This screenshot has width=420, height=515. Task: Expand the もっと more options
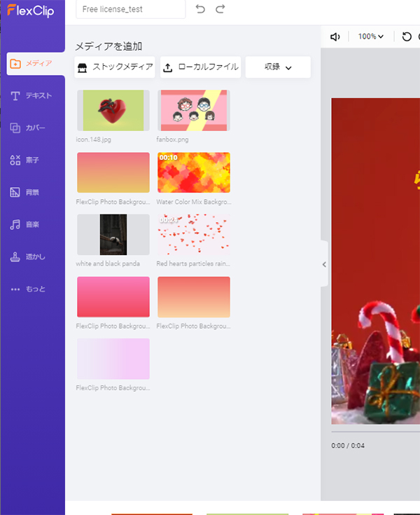pyautogui.click(x=32, y=289)
